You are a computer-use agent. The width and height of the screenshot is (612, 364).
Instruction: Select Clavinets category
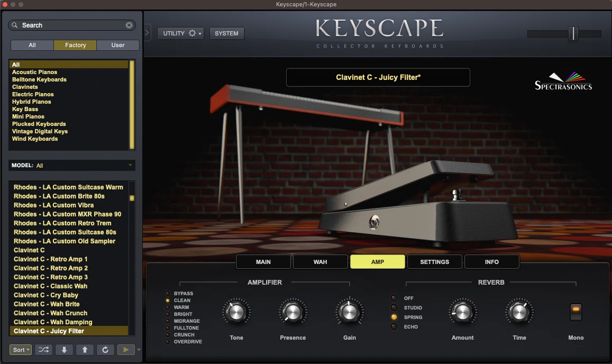(24, 87)
